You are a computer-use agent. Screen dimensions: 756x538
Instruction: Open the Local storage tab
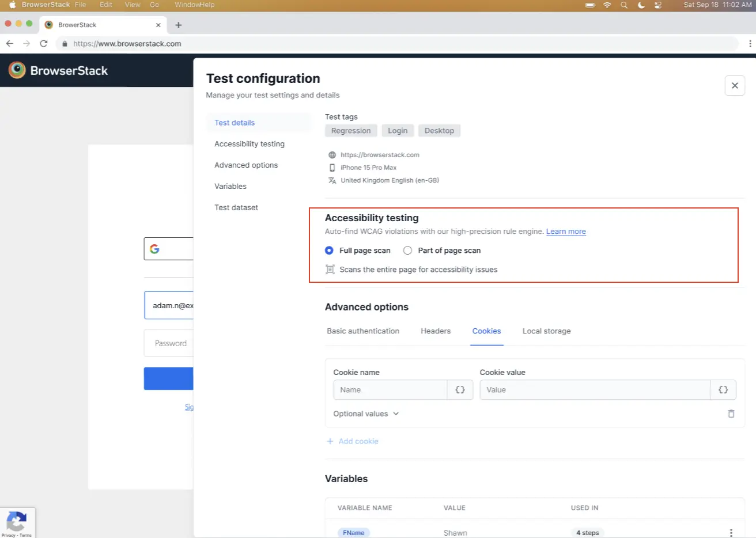(x=546, y=331)
